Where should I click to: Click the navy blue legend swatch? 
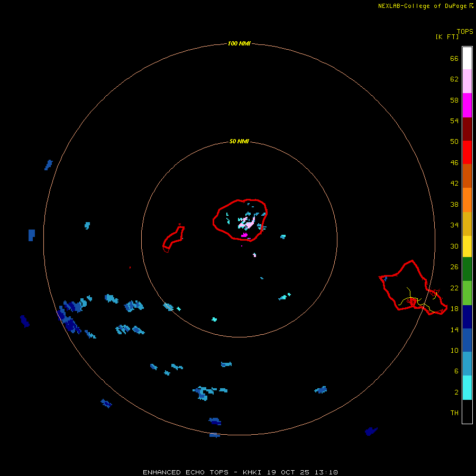[x=467, y=317]
